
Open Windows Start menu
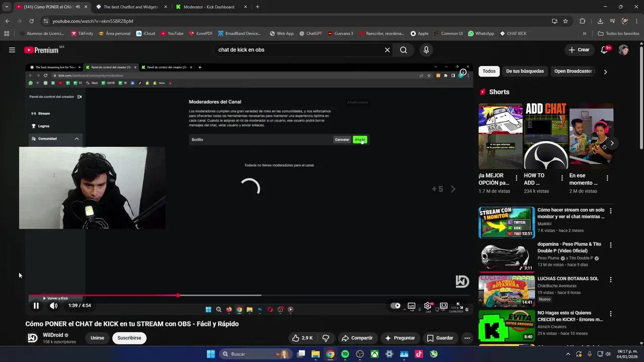211,354
